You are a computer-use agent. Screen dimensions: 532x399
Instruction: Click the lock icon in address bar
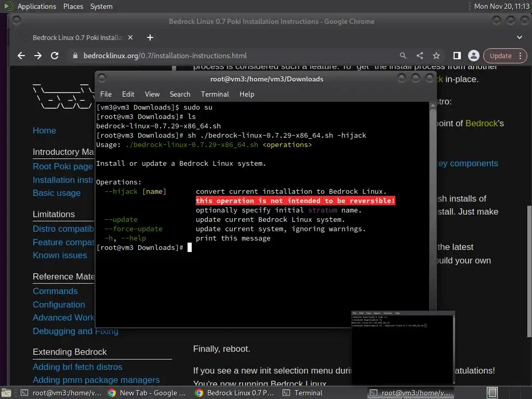click(x=75, y=56)
